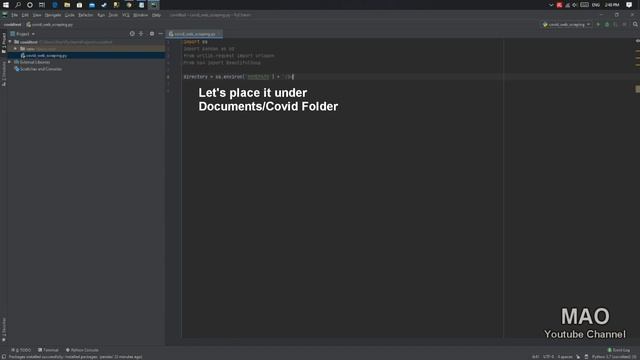Collapse the covidtest project root node
Screen dimensions: 640x360
pos(10,42)
